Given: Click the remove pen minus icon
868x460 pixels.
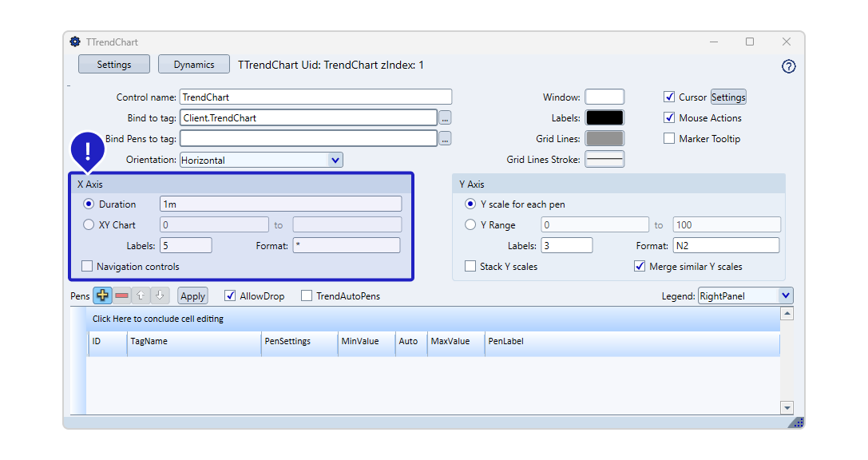Looking at the screenshot, I should coord(121,295).
